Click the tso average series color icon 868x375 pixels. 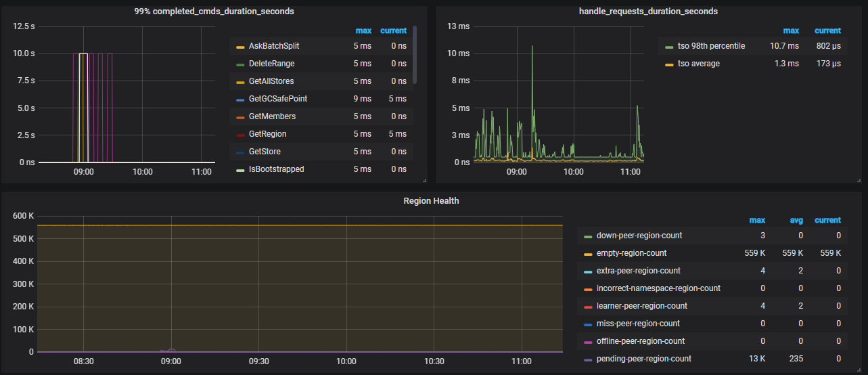click(669, 64)
